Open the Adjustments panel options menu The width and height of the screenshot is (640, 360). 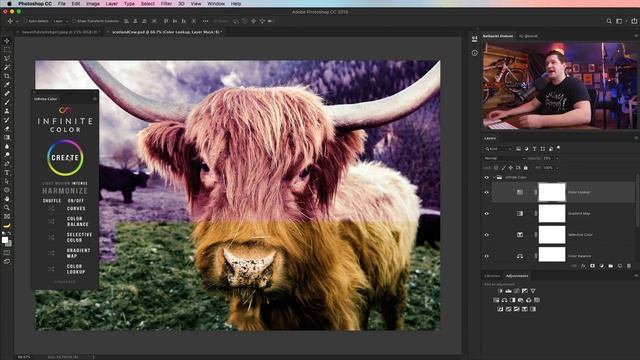point(636,276)
